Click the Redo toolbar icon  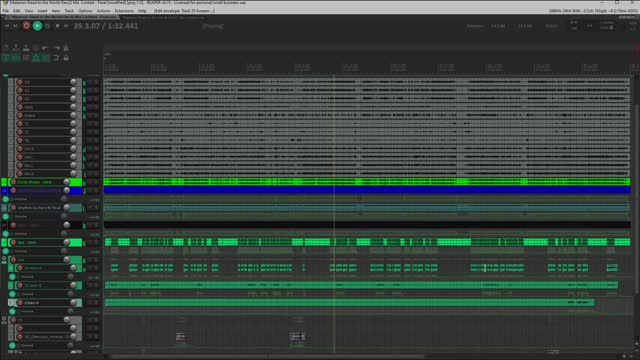click(x=56, y=48)
